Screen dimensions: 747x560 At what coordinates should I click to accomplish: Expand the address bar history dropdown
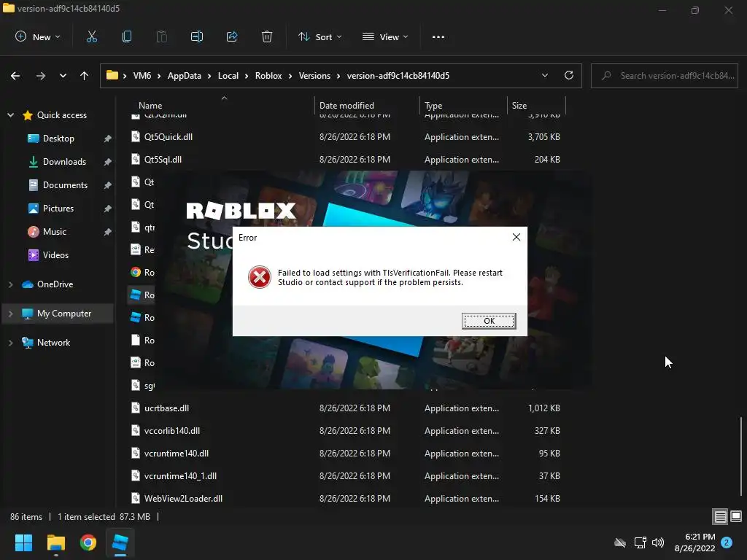[x=544, y=76]
